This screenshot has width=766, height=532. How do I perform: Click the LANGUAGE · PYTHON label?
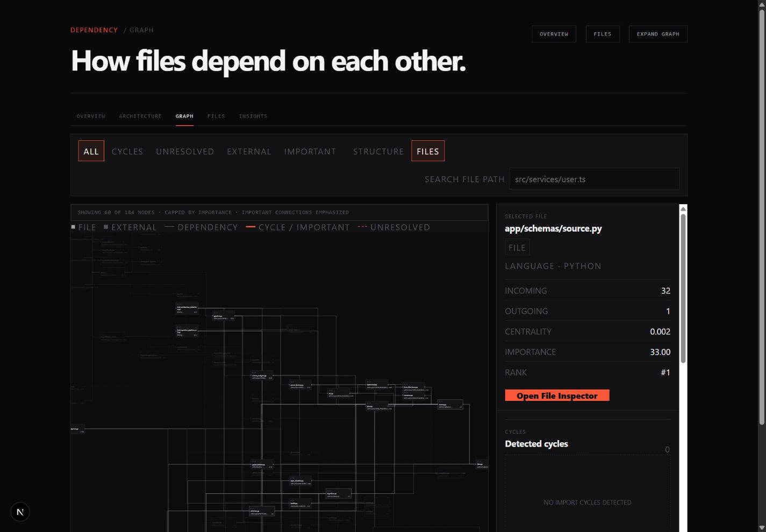click(553, 266)
